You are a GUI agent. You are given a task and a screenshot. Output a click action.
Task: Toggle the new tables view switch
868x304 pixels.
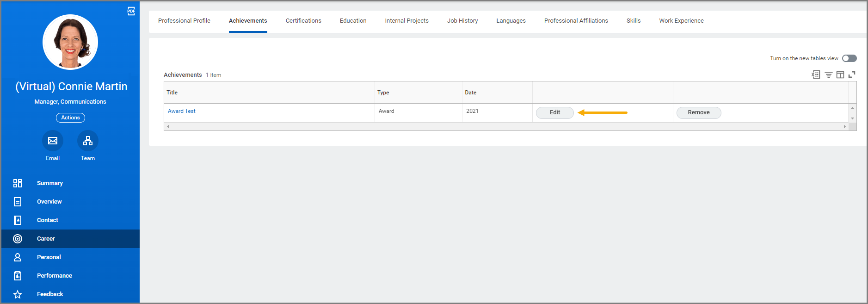click(849, 58)
